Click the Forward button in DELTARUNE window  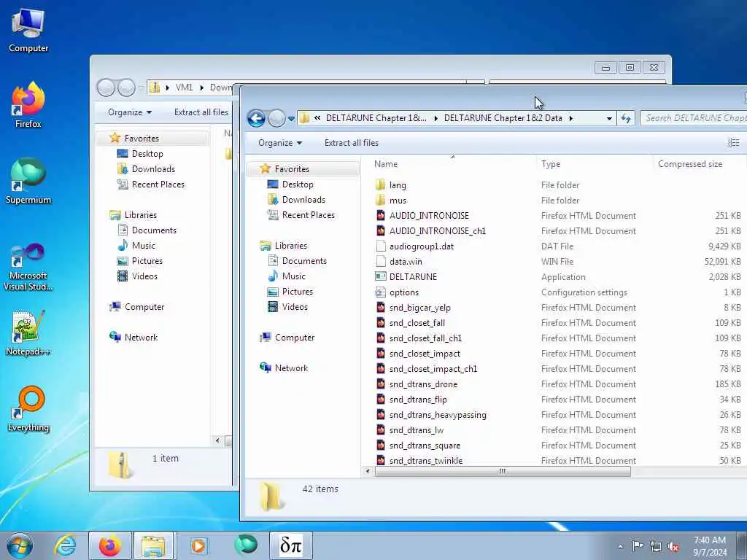point(276,118)
